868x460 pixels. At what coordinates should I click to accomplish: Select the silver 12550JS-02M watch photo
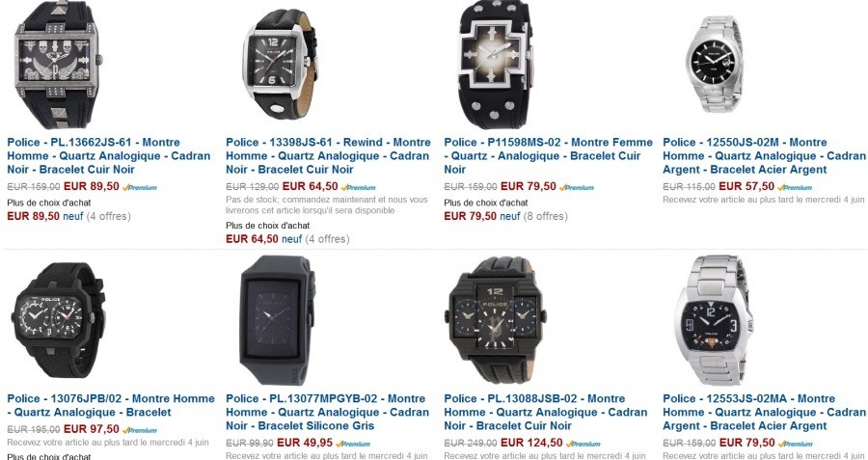[715, 64]
